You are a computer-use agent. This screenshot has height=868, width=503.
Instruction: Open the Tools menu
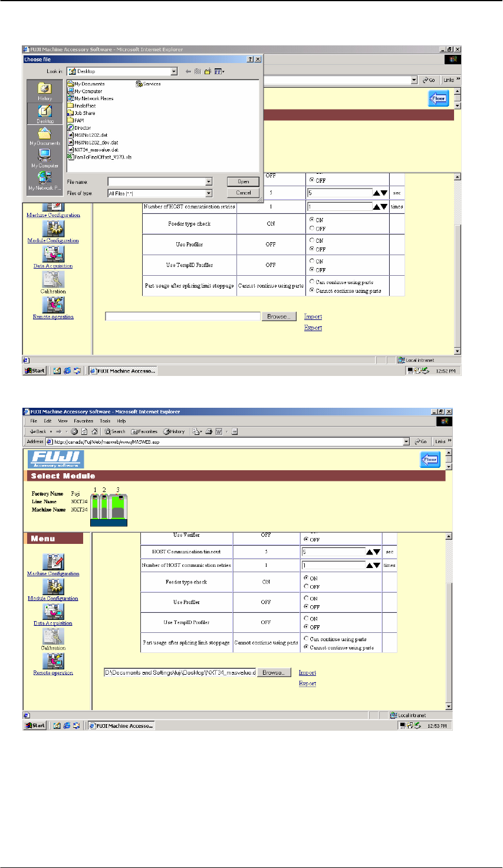tap(105, 421)
